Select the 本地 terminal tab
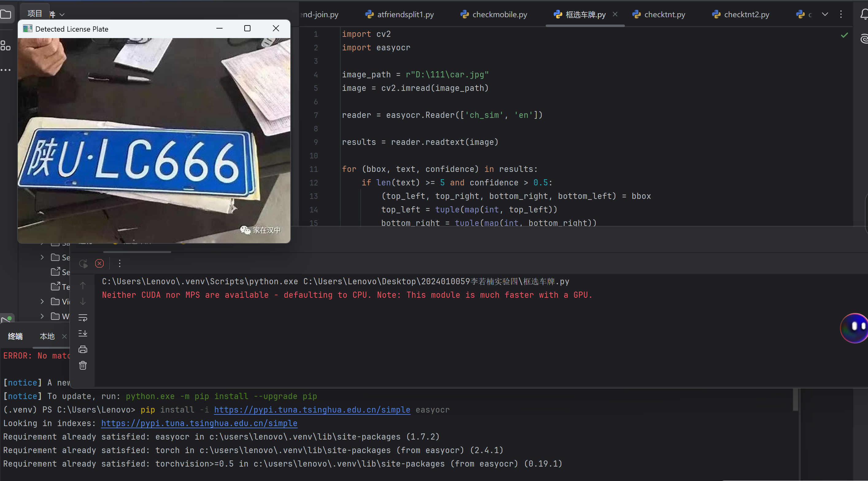The image size is (868, 481). tap(47, 336)
